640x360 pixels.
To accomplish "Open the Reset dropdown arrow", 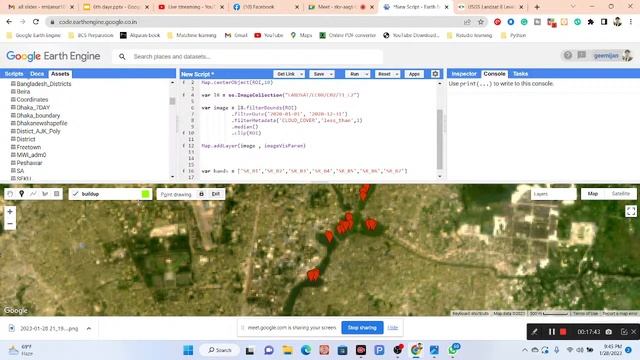I will [396, 74].
